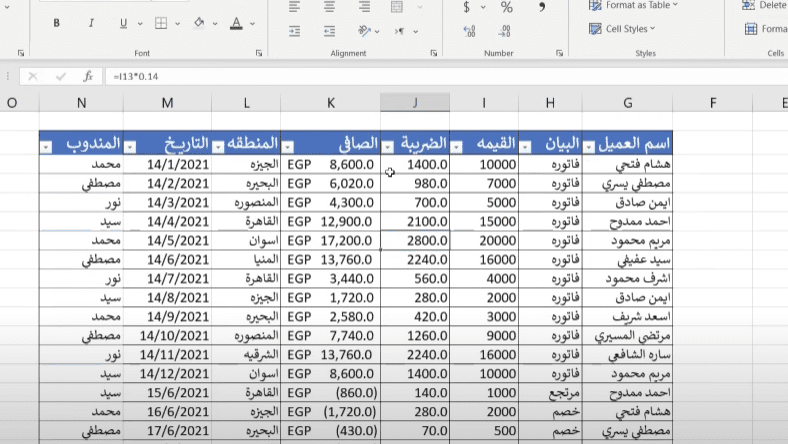Click the Align Left icon
This screenshot has height=444, width=788.
(294, 7)
